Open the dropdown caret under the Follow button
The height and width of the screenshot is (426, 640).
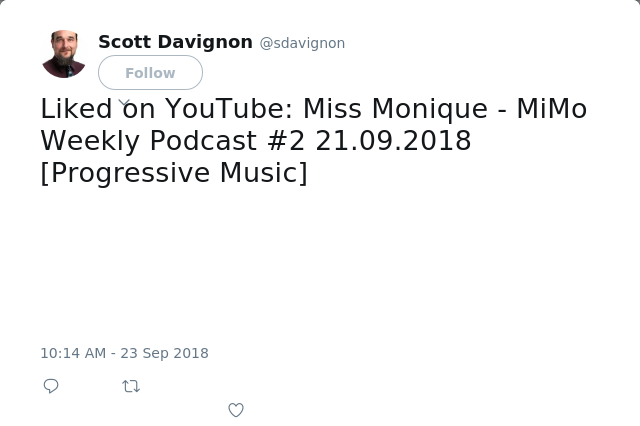coord(124,102)
